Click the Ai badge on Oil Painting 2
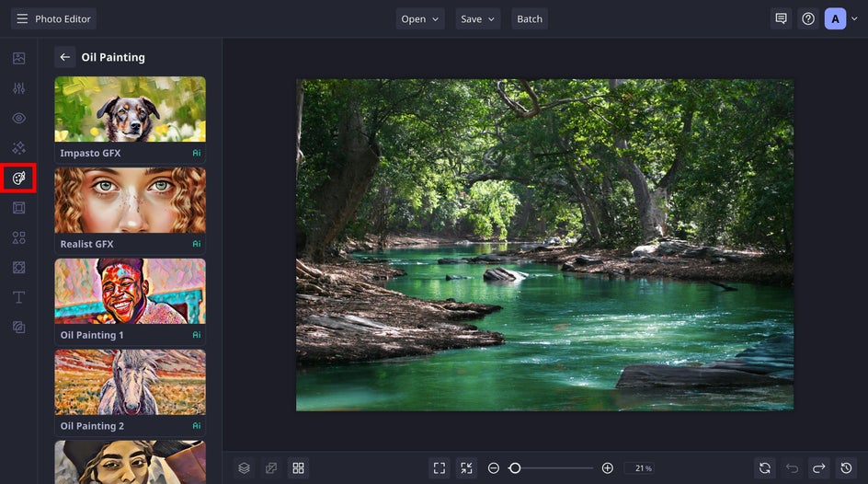The width and height of the screenshot is (868, 484). (197, 425)
